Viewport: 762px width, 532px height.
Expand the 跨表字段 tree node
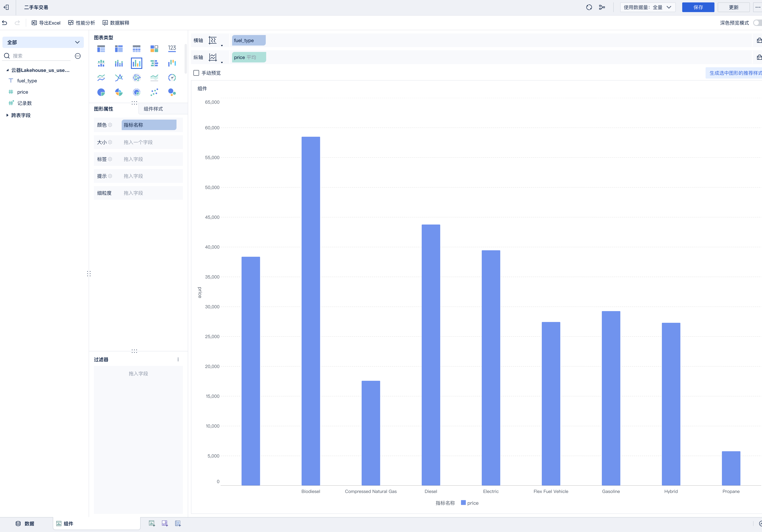click(x=7, y=115)
